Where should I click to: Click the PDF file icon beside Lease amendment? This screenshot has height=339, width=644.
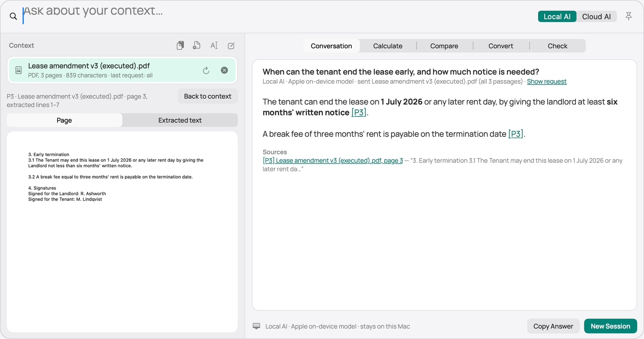[19, 70]
